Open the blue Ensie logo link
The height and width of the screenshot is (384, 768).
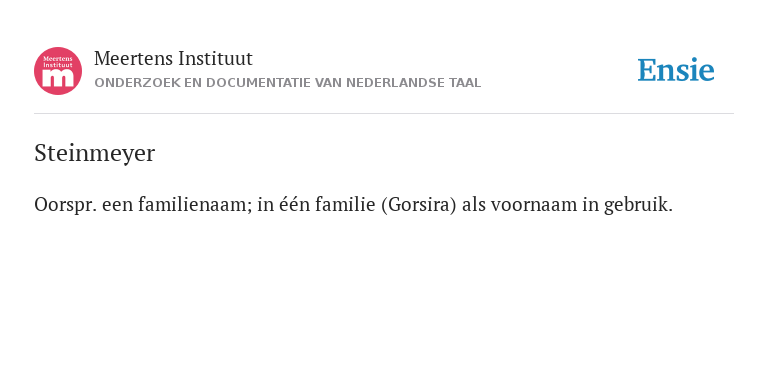(675, 70)
